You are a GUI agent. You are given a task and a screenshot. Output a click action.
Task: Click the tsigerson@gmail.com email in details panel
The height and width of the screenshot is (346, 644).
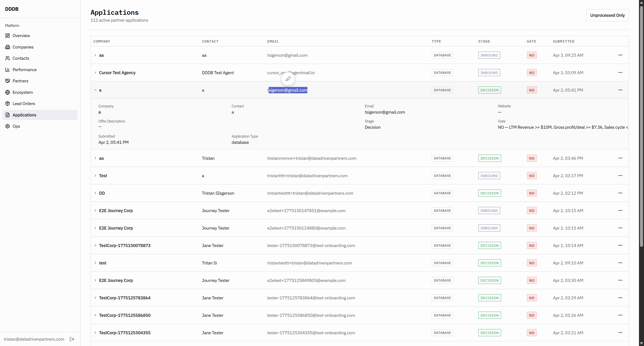pos(385,112)
